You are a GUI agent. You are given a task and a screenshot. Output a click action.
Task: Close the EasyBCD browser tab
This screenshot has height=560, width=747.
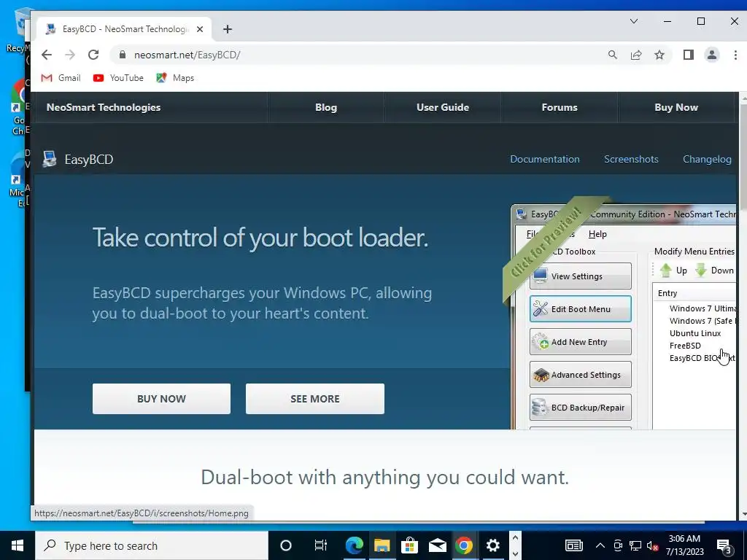200,29
